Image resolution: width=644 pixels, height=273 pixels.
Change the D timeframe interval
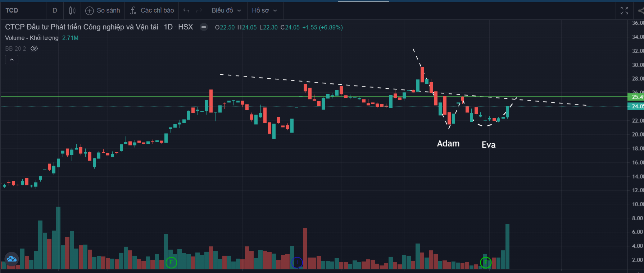(55, 10)
